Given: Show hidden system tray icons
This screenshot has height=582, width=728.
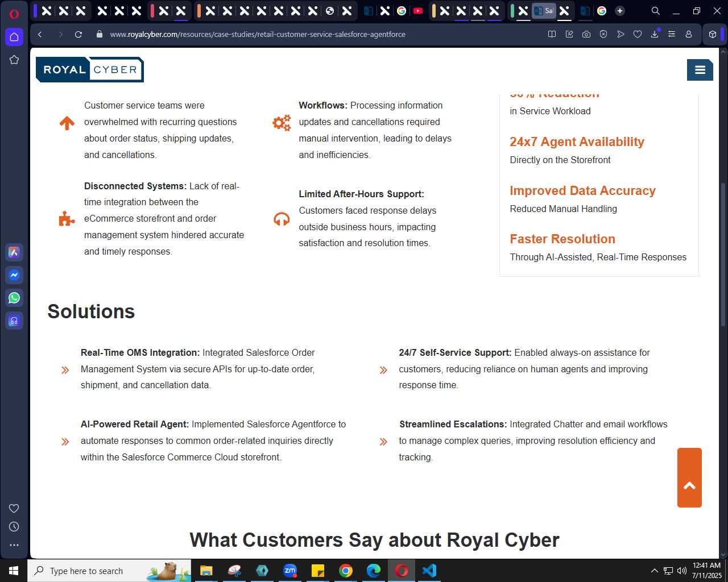Looking at the screenshot, I should coord(654,571).
